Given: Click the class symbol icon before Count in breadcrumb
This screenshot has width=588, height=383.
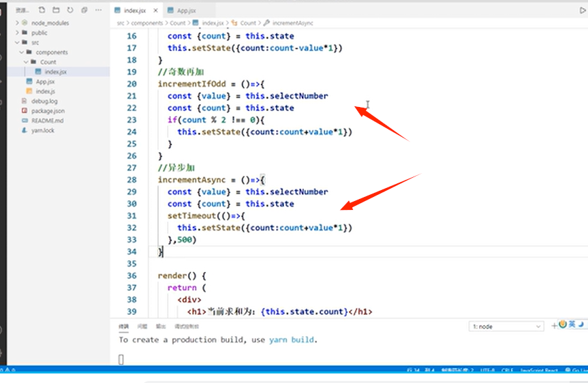Looking at the screenshot, I should (234, 23).
